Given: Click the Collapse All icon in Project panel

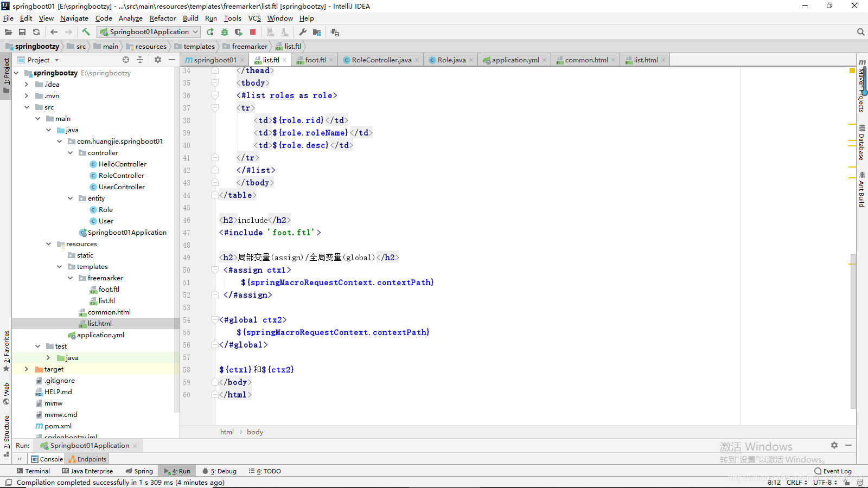Looking at the screenshot, I should click(x=140, y=60).
